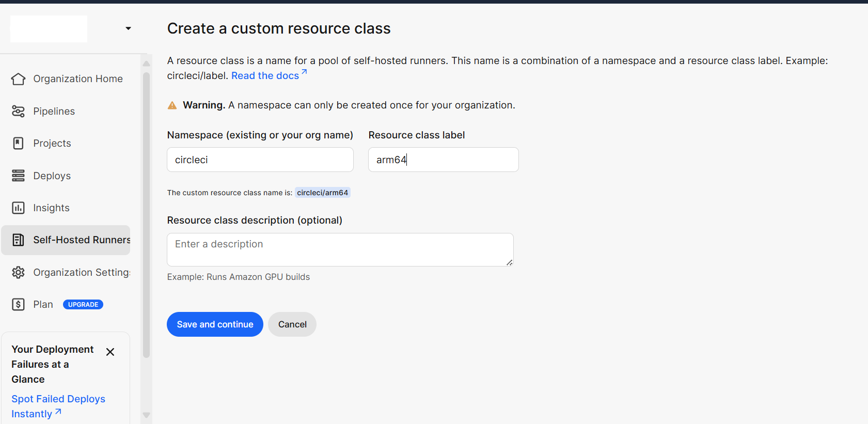Screen dimensions: 868x424
Task: Open Projects from the sidebar
Action: (66, 143)
